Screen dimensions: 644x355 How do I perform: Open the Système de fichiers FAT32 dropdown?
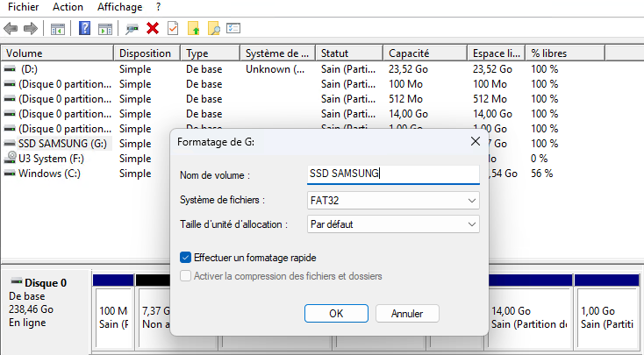click(393, 201)
